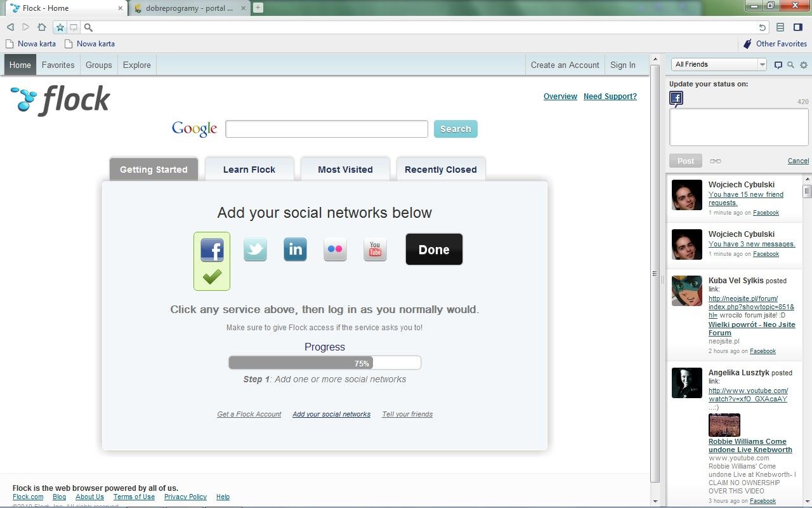The height and width of the screenshot is (508, 812).
Task: Search friends with the sidebar magnifier
Action: tap(790, 65)
